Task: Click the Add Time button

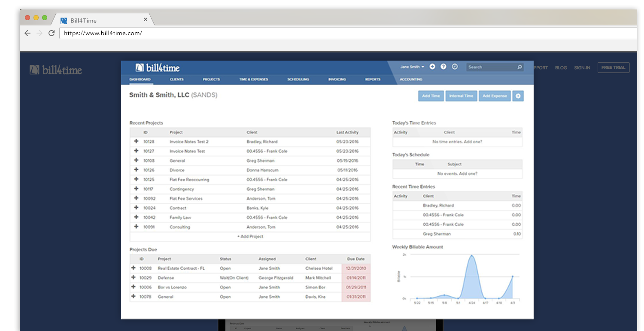Action: pyautogui.click(x=431, y=96)
